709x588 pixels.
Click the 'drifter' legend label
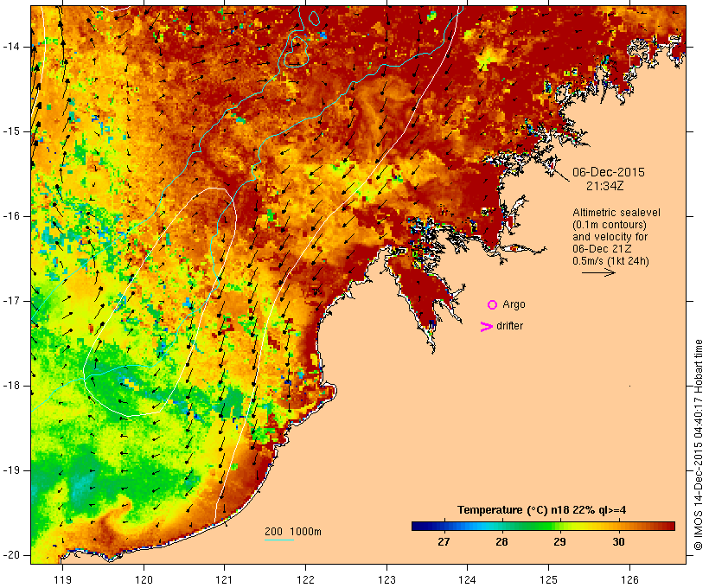pyautogui.click(x=509, y=326)
